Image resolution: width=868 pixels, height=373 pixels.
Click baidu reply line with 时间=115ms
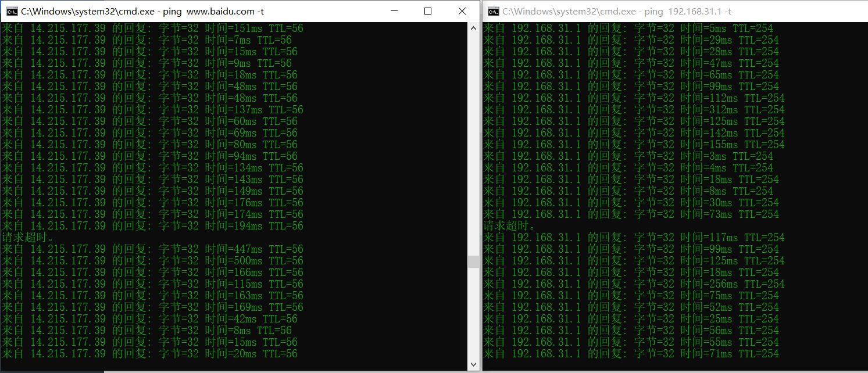(x=152, y=284)
